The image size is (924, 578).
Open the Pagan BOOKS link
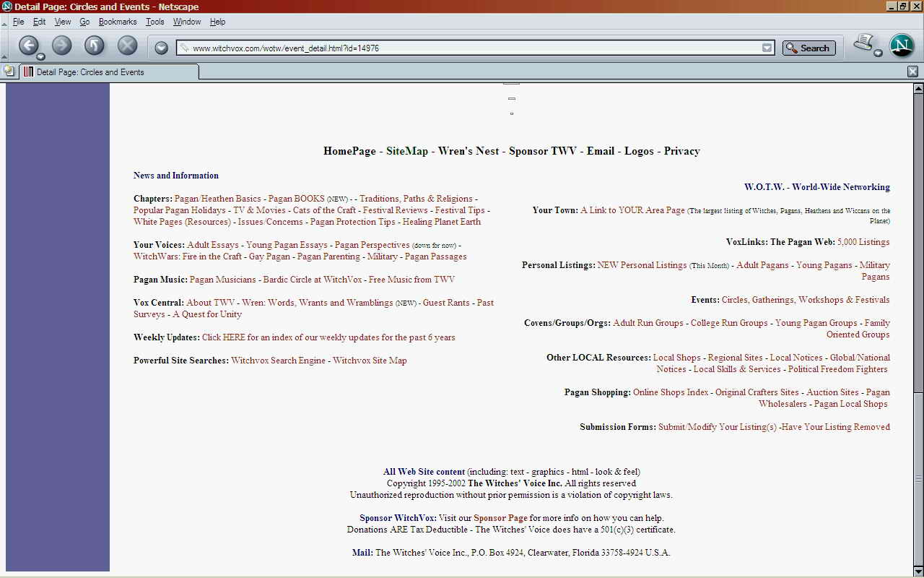297,199
